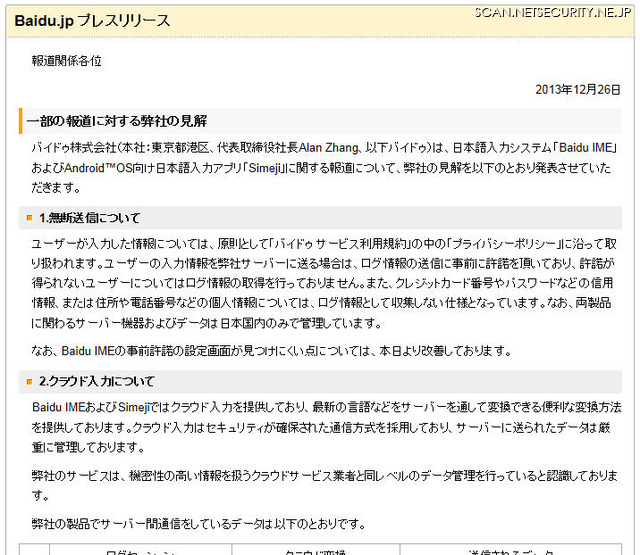Click the Baidu.jp プレスリリース page title

pos(92,20)
